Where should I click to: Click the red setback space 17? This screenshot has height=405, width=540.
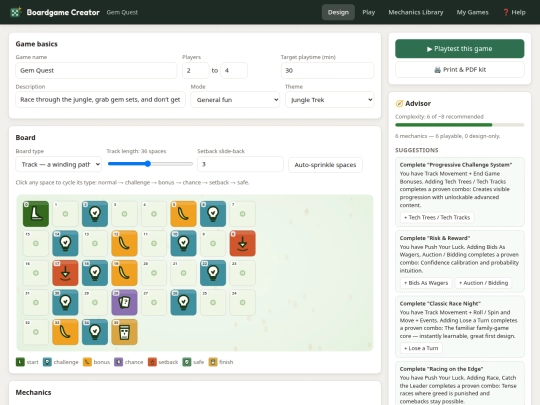point(65,273)
